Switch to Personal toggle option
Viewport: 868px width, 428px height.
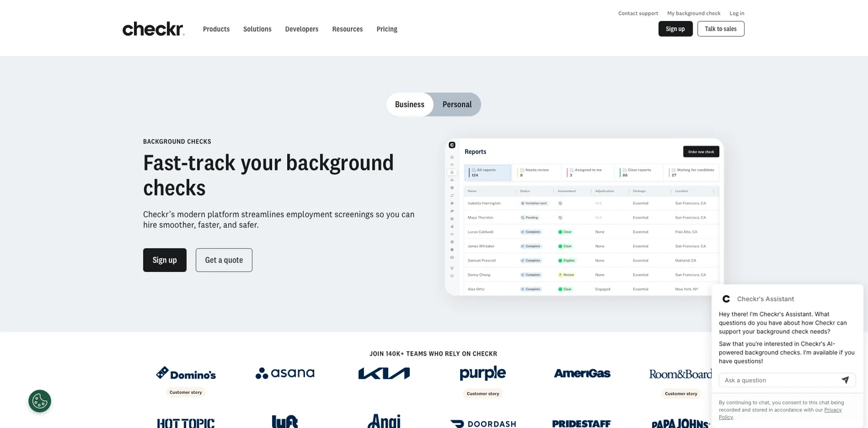tap(457, 104)
